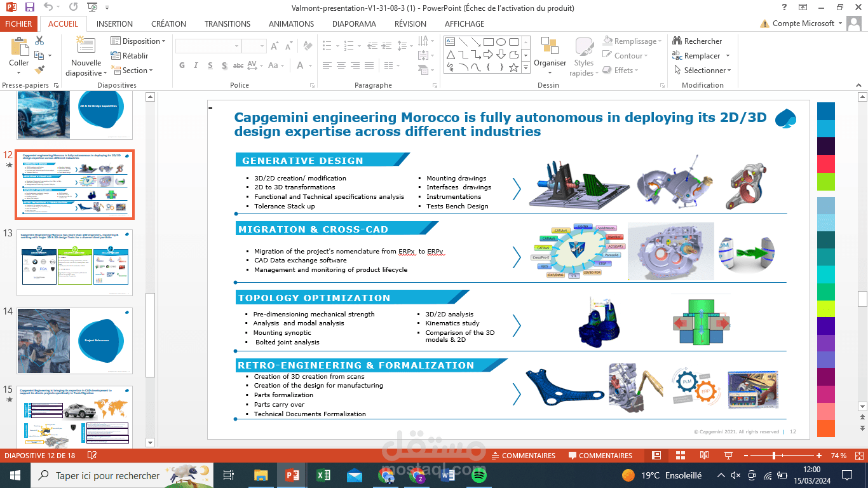Open the Remplacer dropdown arrow
The width and height of the screenshot is (868, 488).
pyautogui.click(x=728, y=56)
